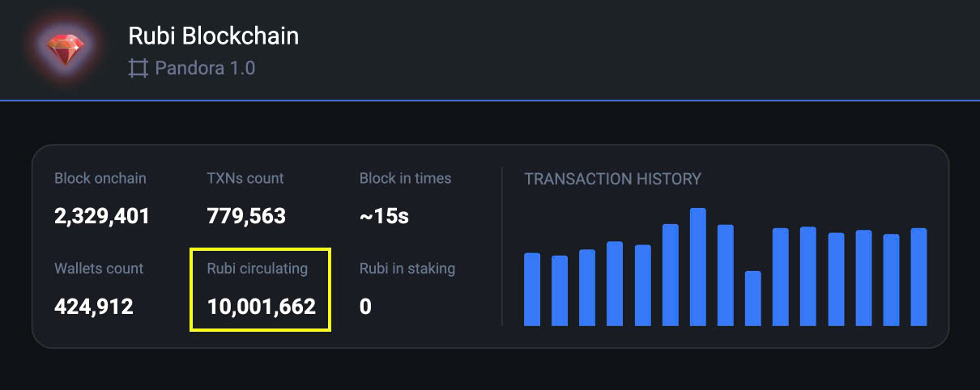Click the Rubi circulating value 10,001,662

coord(262,307)
